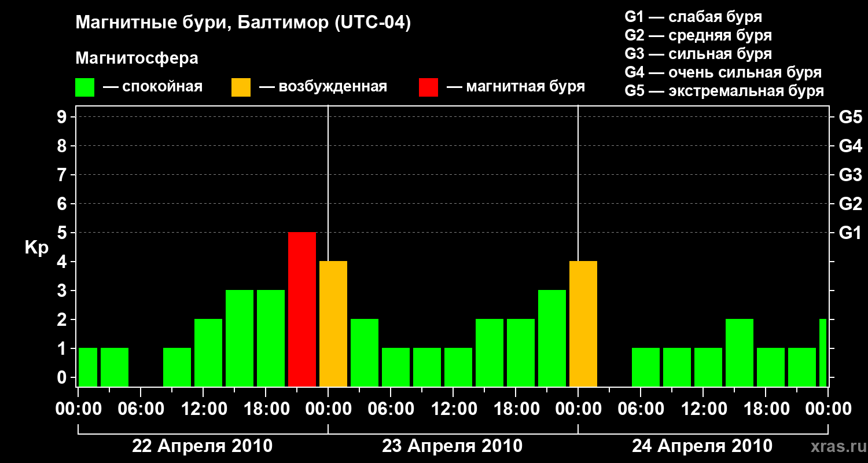Click the green Kp 2 bar after 12:00 on 24 April
Image resolution: width=868 pixels, height=463 pixels.
click(740, 352)
